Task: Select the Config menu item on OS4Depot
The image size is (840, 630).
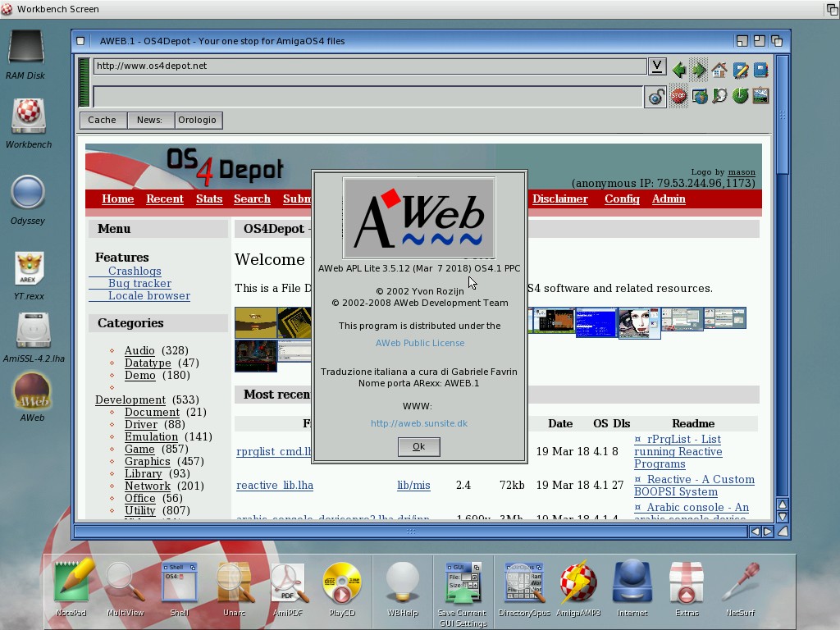Action: [622, 199]
